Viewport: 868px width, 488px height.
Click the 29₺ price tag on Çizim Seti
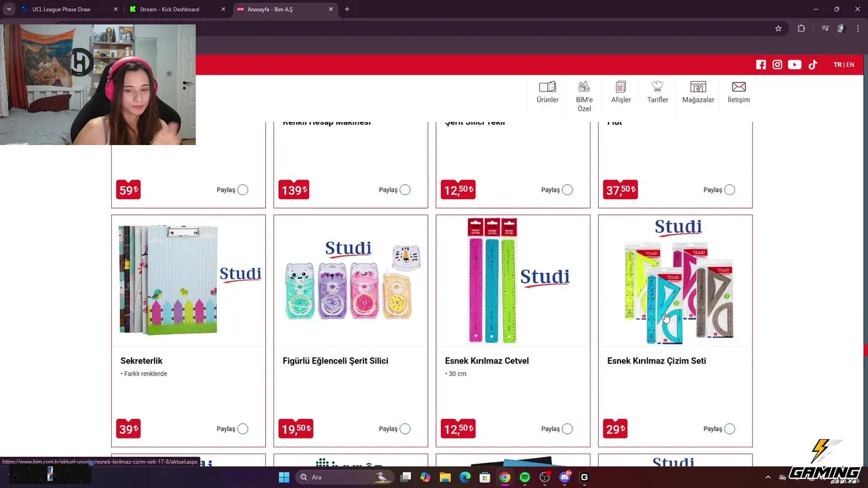tap(615, 428)
